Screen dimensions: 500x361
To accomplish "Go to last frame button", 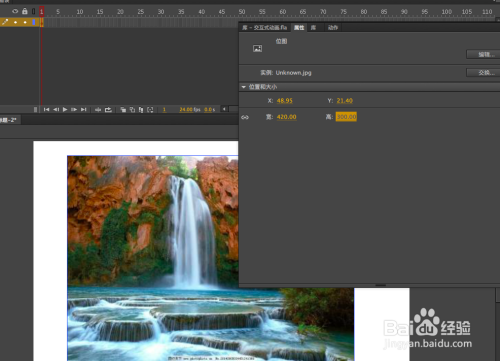I will coord(84,109).
